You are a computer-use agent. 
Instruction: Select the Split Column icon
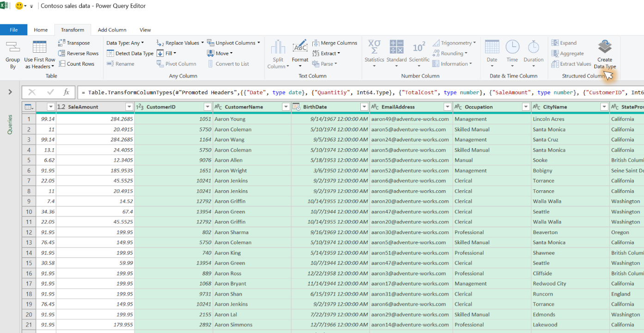(x=278, y=47)
